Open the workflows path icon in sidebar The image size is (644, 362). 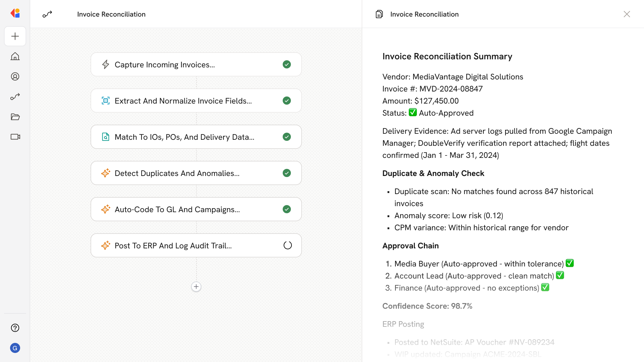15,97
